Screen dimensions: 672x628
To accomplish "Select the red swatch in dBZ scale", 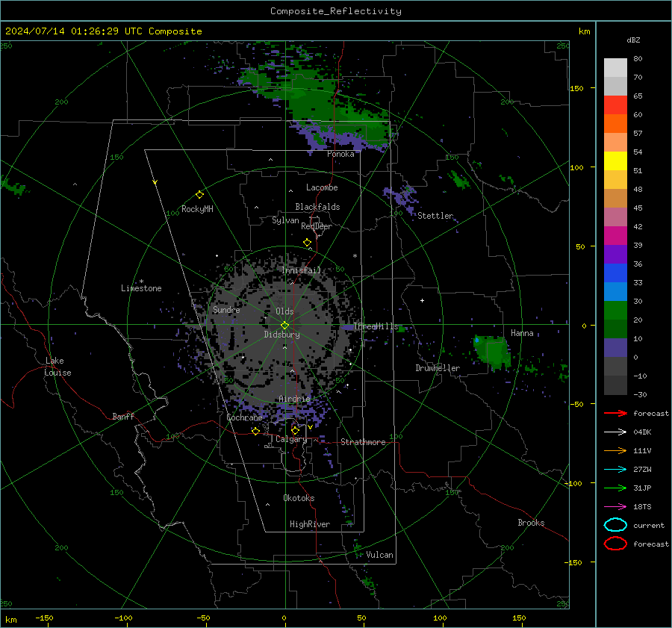I will 615,105.
